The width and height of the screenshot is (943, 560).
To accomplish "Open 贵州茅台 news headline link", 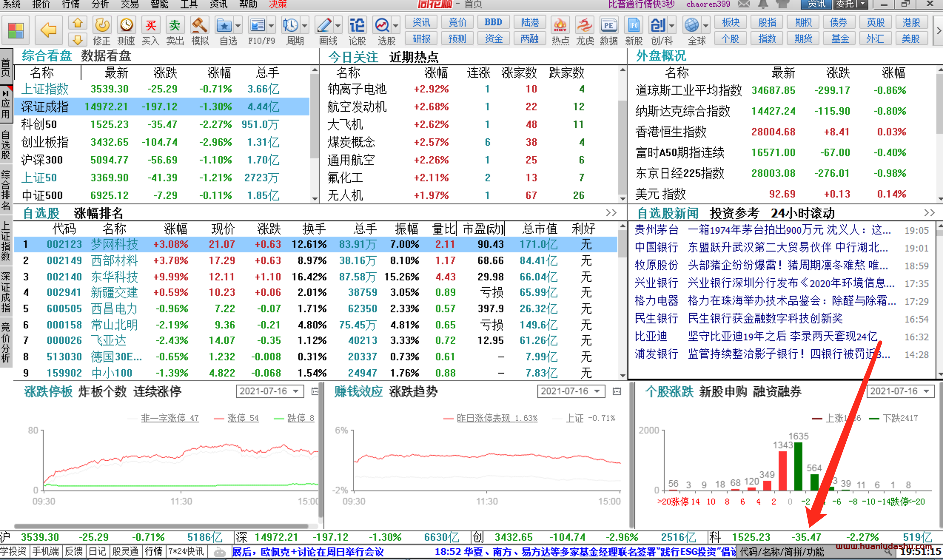I will pos(789,230).
